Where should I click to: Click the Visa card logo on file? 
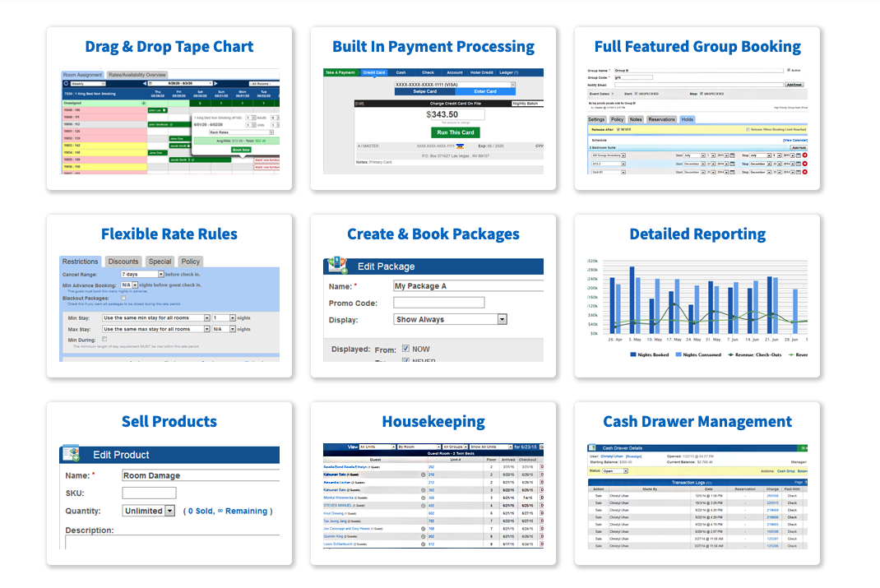(x=461, y=146)
